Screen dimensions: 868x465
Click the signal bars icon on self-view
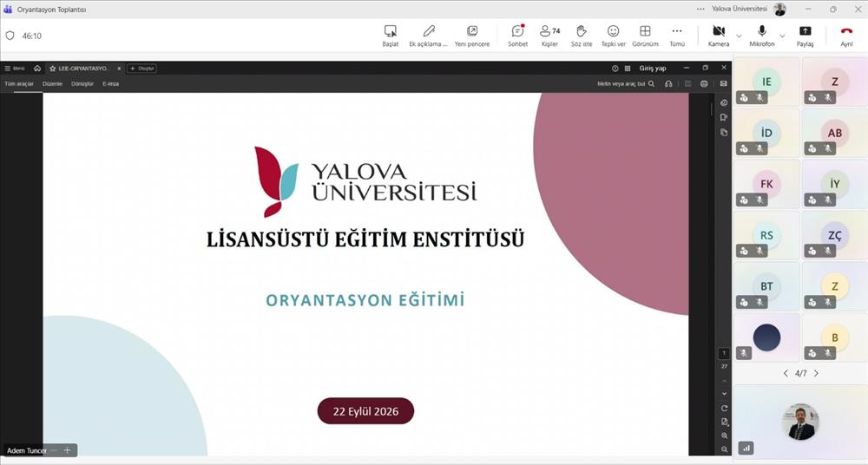pos(746,448)
